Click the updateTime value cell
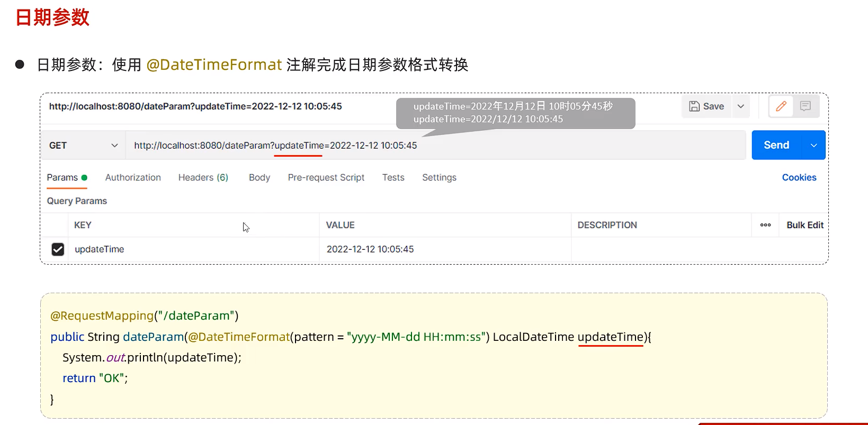This screenshot has height=425, width=868. coord(444,249)
